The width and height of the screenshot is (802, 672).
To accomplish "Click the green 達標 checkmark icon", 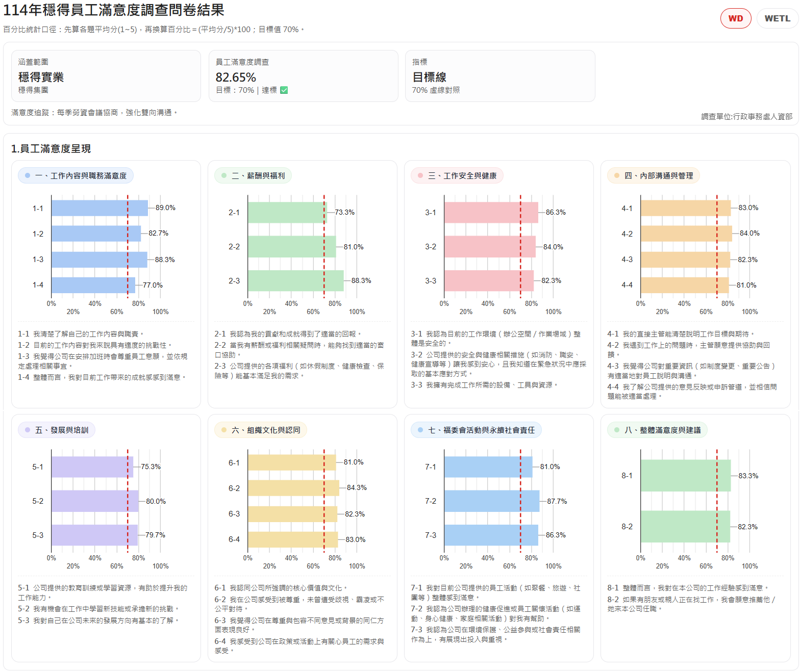I will 284,90.
